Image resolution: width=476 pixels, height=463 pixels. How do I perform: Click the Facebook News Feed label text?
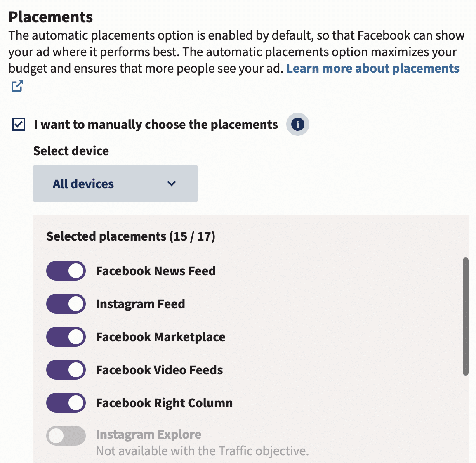pos(156,271)
